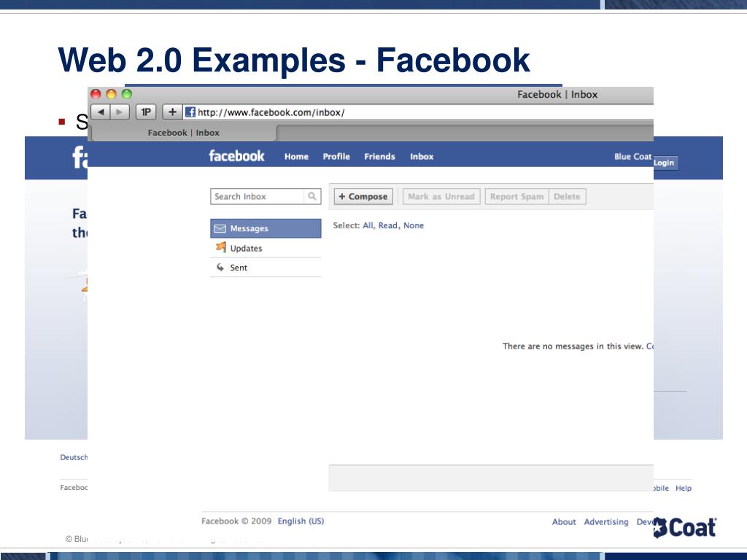Open the Messages folder in sidebar
This screenshot has height=560, width=747.
point(266,228)
